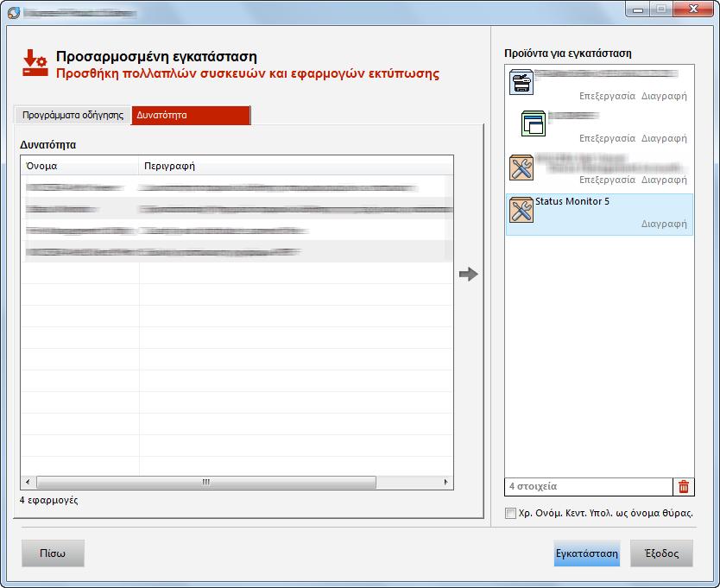Select the printer driver icon in the product list
This screenshot has height=588, width=720.
tap(521, 82)
